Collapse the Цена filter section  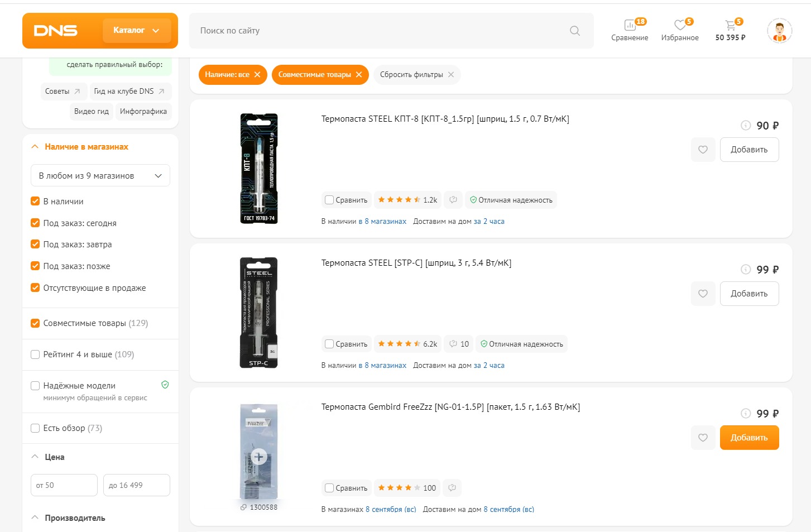coord(35,457)
